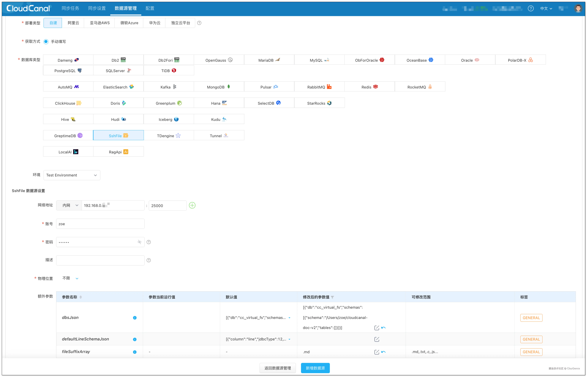
Task: Click the 账号 input field containing zoe
Action: [x=100, y=224]
